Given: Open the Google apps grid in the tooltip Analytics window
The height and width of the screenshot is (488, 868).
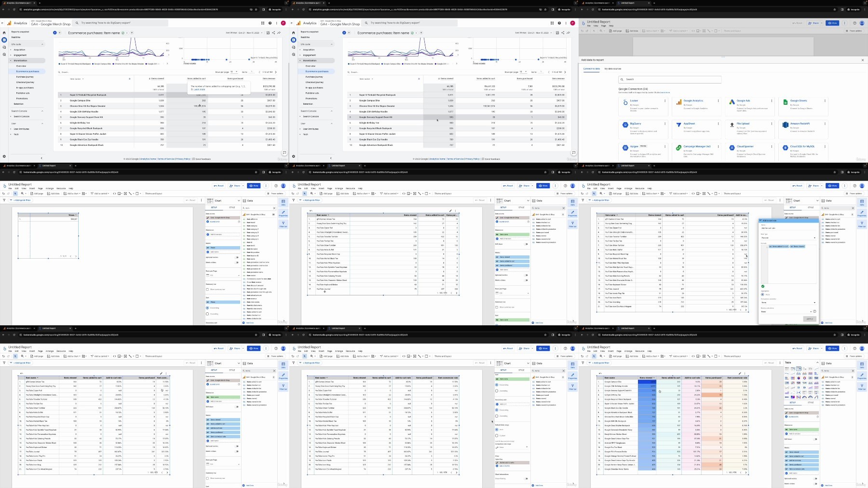Looking at the screenshot, I should coord(263,23).
